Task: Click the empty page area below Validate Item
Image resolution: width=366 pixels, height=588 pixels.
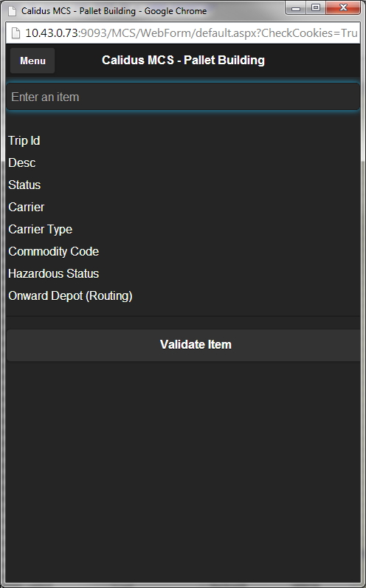Action: (183, 469)
